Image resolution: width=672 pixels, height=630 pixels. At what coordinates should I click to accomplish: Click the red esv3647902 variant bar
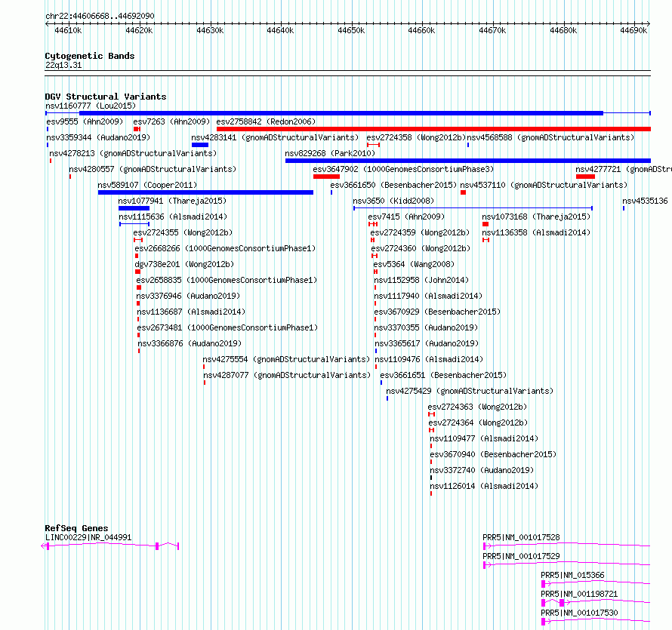pyautogui.click(x=327, y=177)
